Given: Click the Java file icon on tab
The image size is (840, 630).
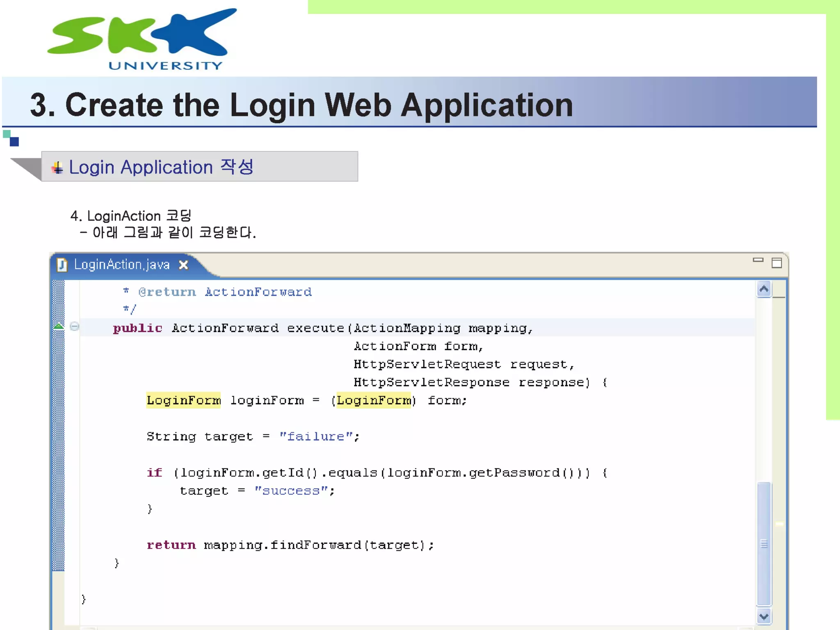Looking at the screenshot, I should [62, 265].
